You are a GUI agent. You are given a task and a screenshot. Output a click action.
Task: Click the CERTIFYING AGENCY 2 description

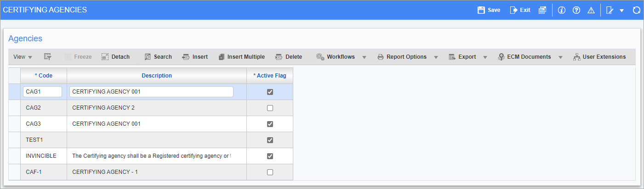pos(103,108)
